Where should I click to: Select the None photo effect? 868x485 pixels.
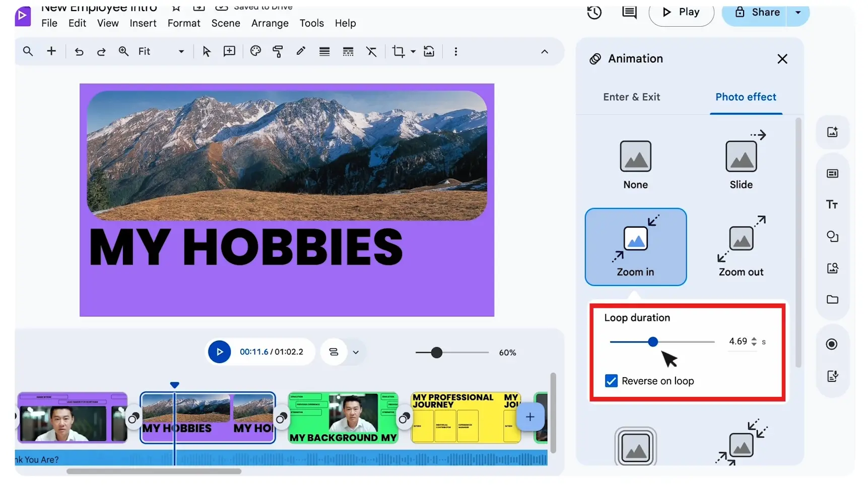635,164
